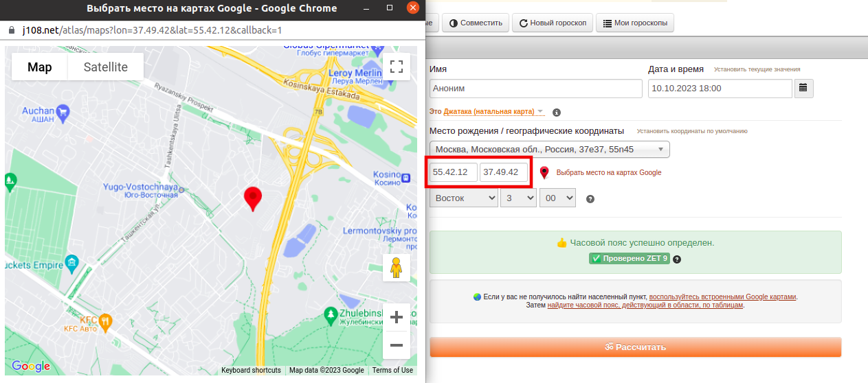Click Выбрать место на картах Google link
The image size is (868, 383).
pyautogui.click(x=609, y=173)
